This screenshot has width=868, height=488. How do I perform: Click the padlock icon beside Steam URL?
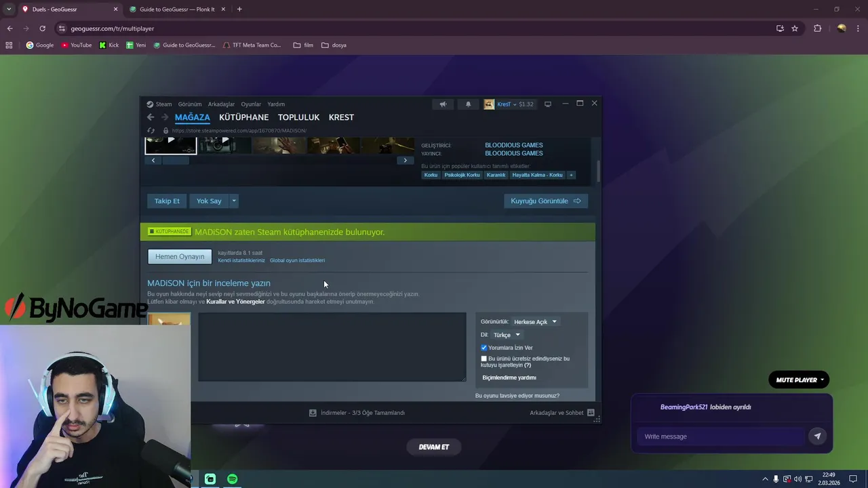[x=165, y=131]
